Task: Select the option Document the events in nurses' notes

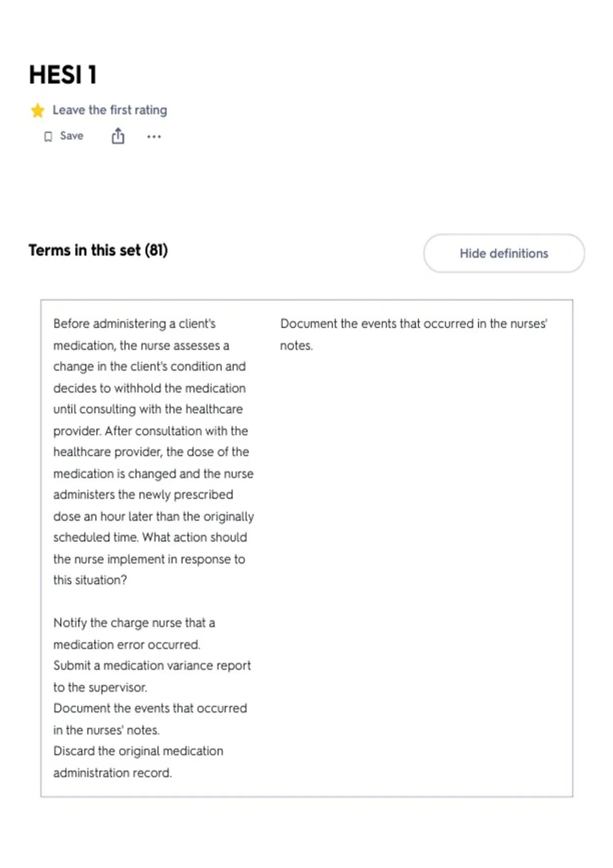Action: click(150, 719)
